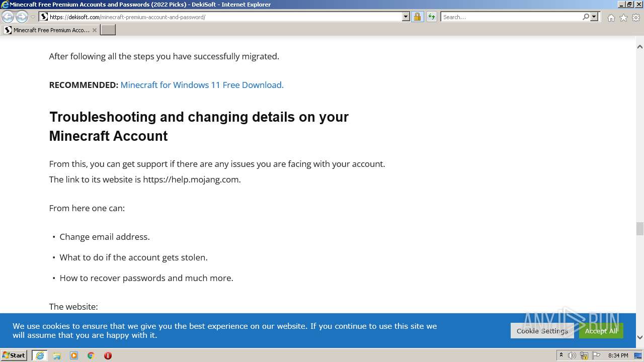Click the red Opera-style taskbar icon

click(108, 355)
